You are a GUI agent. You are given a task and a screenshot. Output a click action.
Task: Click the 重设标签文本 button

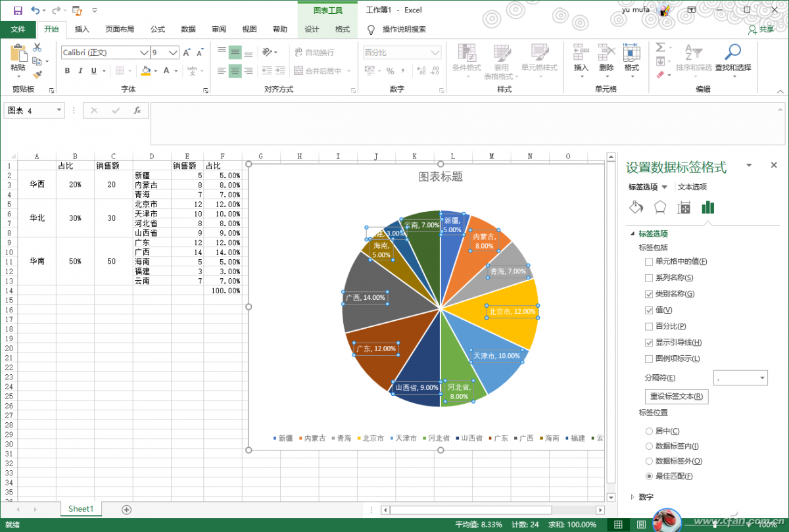click(x=676, y=397)
